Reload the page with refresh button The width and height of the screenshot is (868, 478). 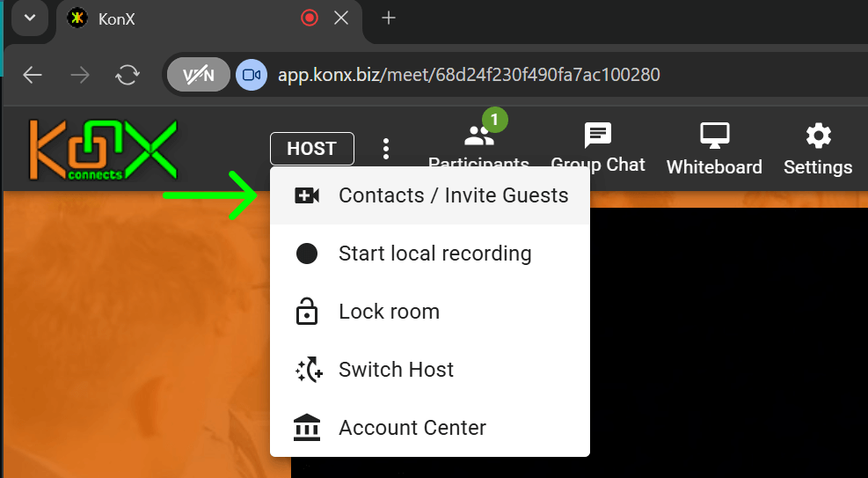click(128, 75)
